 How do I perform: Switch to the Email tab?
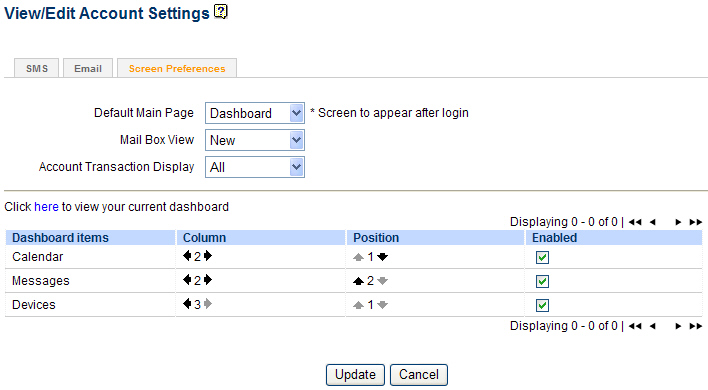pyautogui.click(x=88, y=68)
